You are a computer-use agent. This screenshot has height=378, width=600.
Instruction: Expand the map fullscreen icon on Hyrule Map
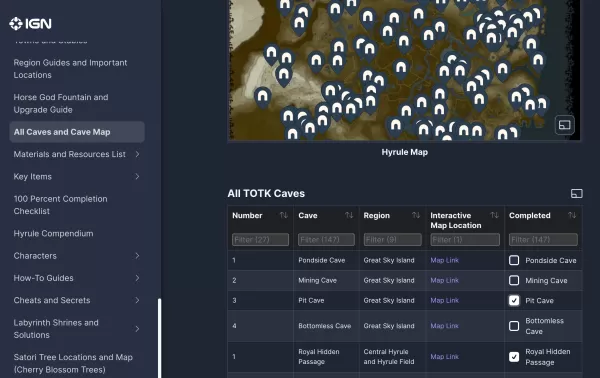564,125
